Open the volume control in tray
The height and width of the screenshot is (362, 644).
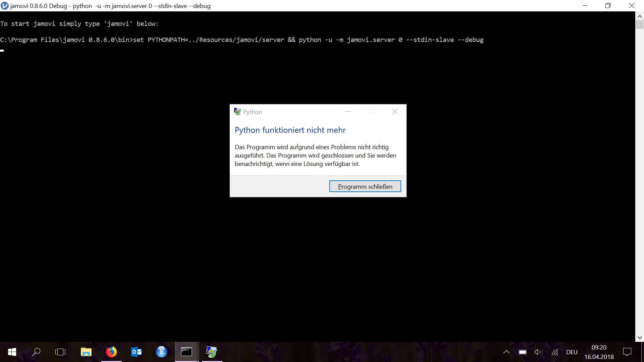point(538,352)
